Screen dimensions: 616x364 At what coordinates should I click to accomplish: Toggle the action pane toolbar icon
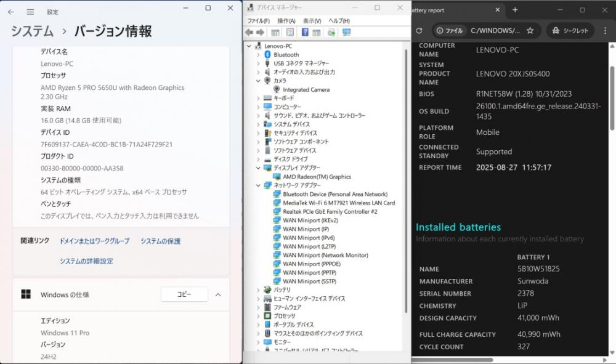(x=317, y=32)
